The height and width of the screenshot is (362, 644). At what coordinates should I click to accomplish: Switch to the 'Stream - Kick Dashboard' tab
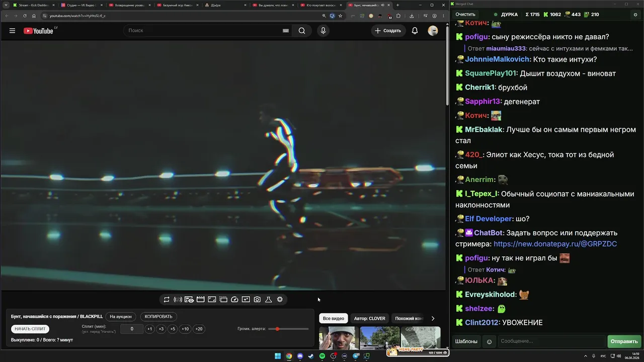tap(33, 5)
